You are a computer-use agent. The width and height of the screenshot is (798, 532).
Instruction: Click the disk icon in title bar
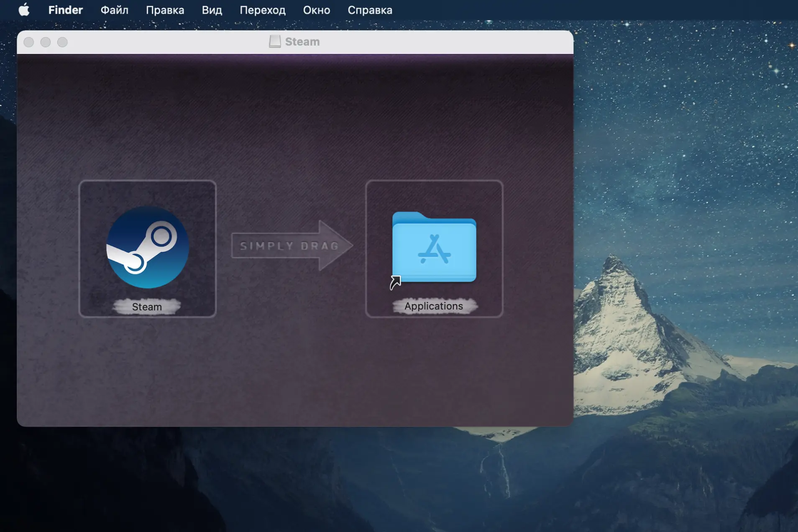coord(274,41)
